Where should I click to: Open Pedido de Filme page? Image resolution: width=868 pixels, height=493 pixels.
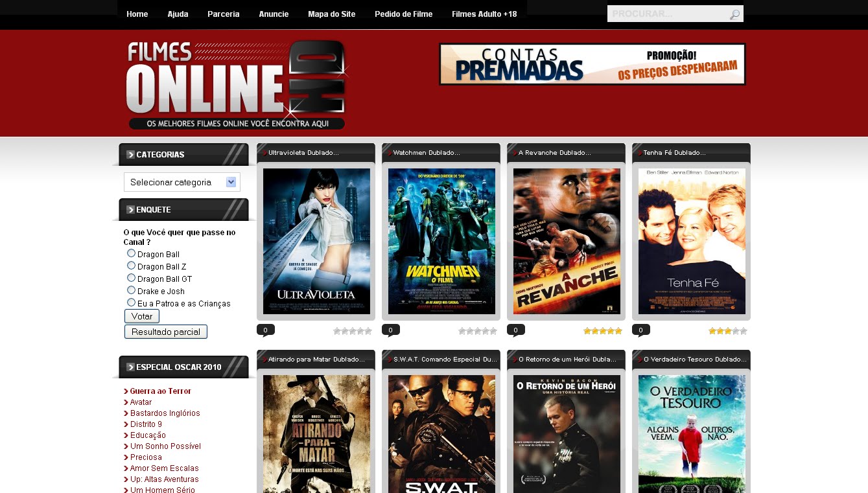404,14
